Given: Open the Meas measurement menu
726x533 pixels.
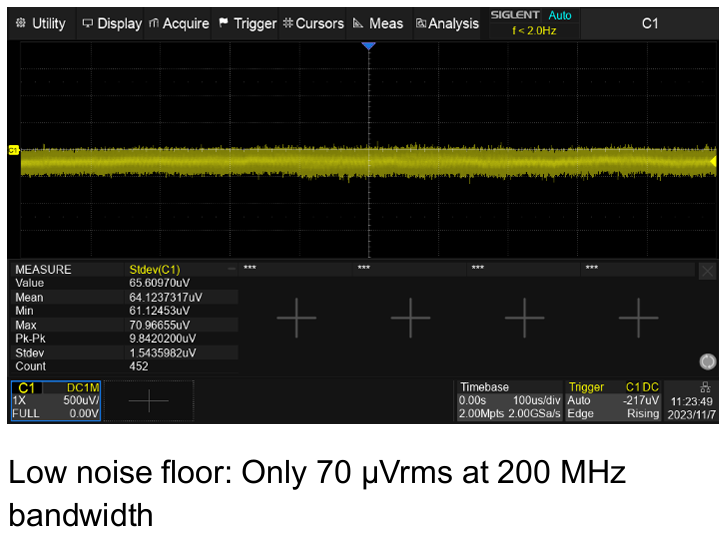Looking at the screenshot, I should click(379, 23).
